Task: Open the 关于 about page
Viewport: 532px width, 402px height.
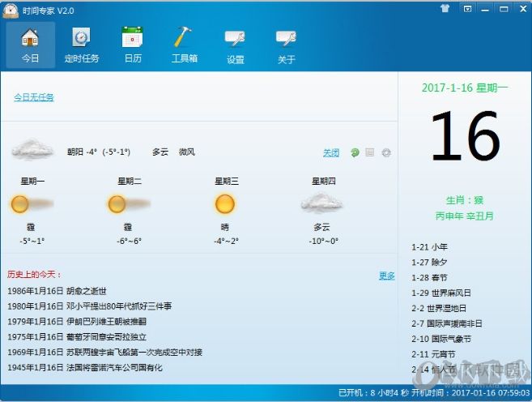Action: coord(286,45)
